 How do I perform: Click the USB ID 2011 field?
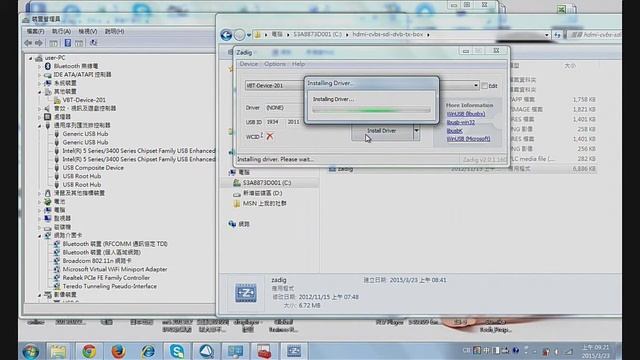293,122
